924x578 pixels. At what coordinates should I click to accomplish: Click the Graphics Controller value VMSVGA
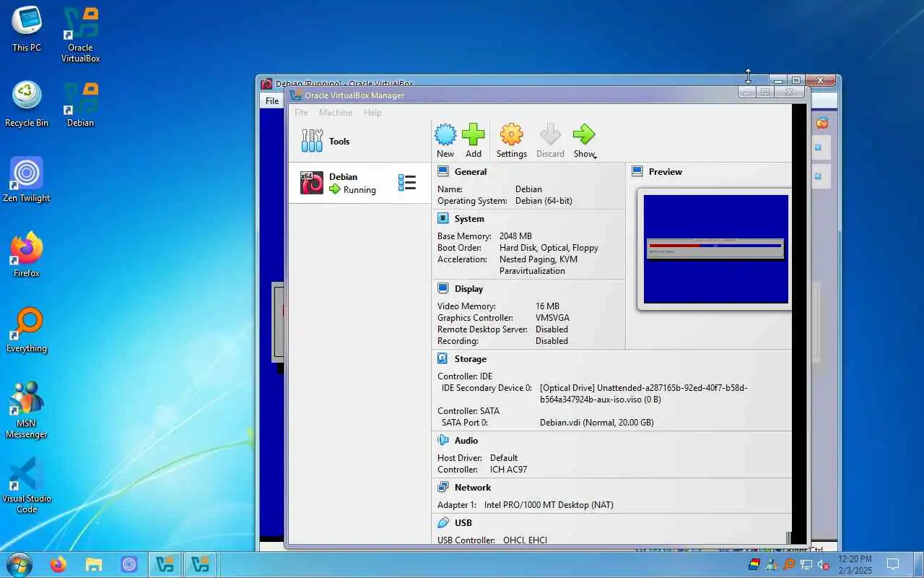(x=552, y=318)
